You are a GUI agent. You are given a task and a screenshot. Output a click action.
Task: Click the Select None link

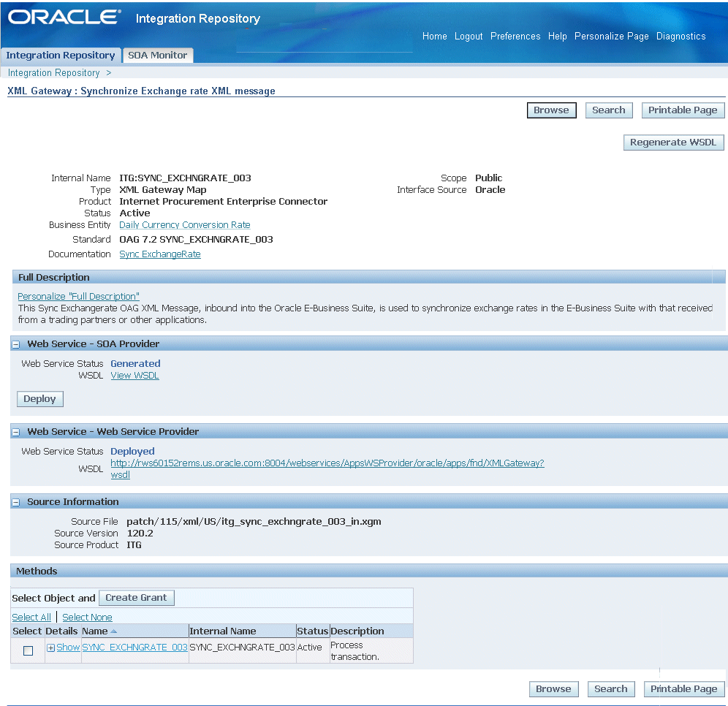click(x=87, y=618)
